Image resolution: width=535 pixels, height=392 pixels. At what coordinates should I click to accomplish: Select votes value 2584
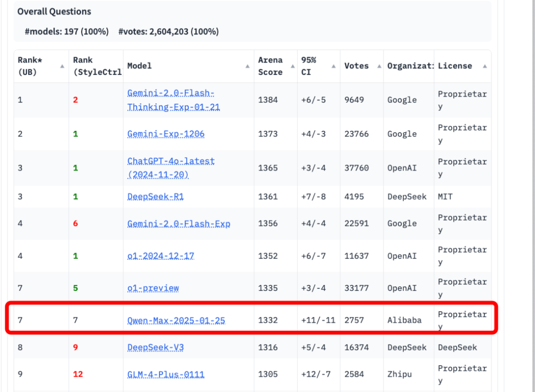click(x=354, y=374)
